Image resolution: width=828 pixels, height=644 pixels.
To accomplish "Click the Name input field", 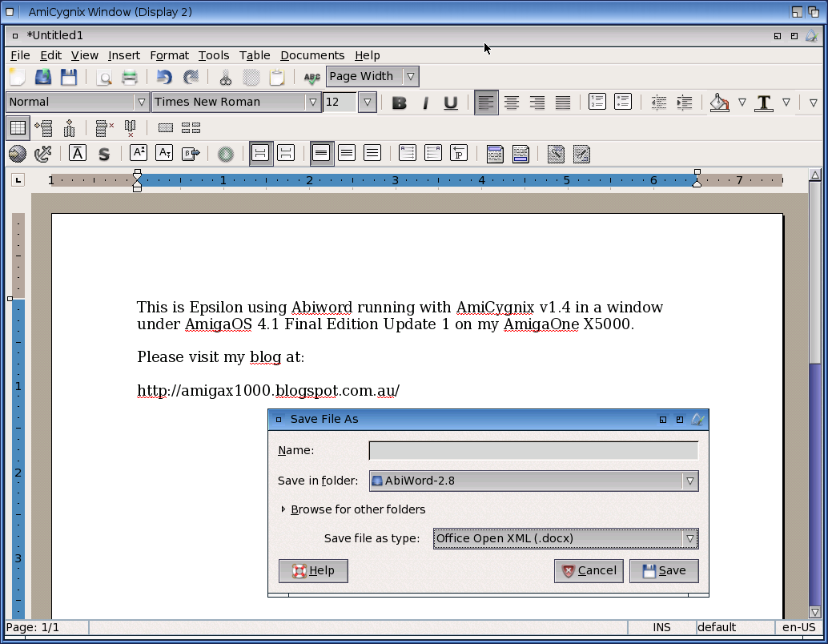I will coord(533,451).
